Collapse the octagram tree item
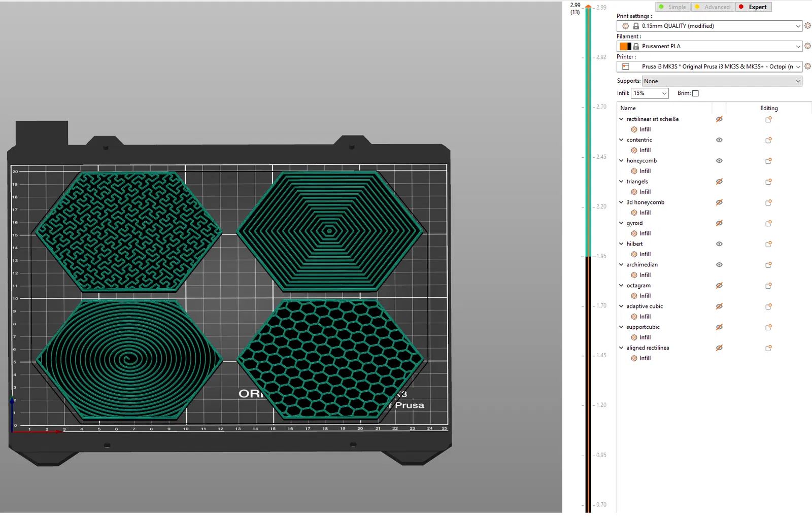 (x=621, y=286)
